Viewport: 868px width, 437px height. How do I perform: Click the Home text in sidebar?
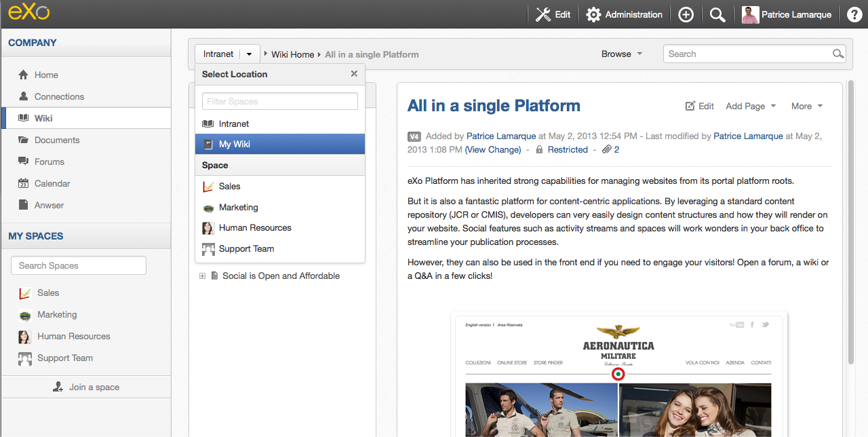point(47,75)
